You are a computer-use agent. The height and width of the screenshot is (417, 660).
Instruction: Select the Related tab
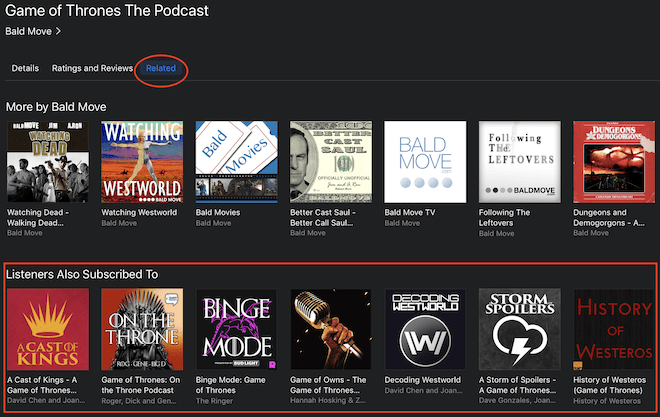tap(161, 68)
